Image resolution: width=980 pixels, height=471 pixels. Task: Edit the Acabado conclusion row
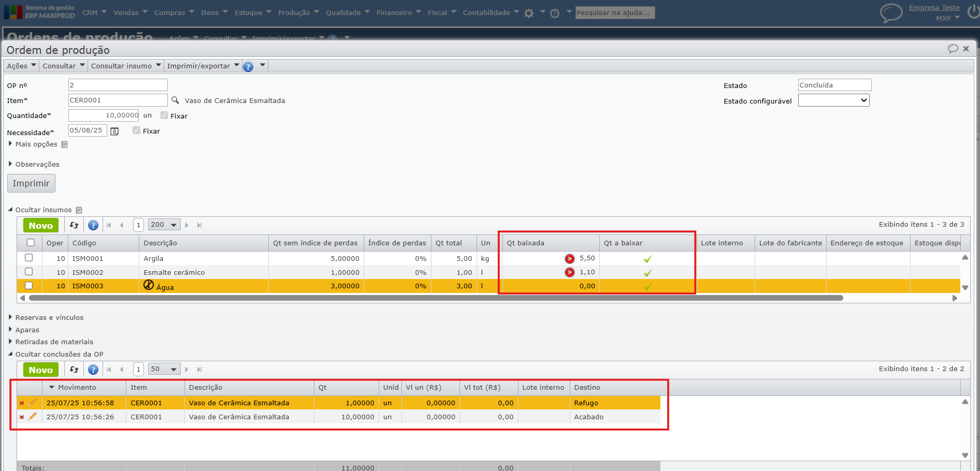[32, 416]
